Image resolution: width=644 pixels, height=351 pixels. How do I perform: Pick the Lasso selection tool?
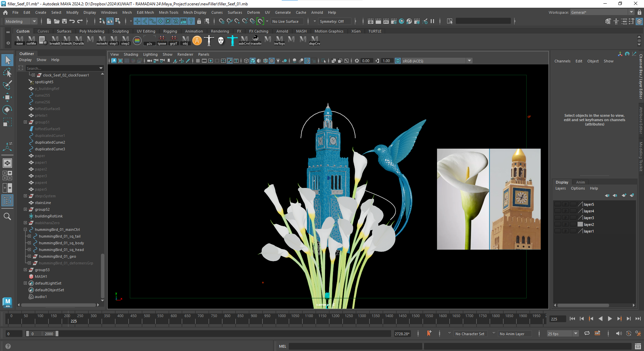(7, 72)
